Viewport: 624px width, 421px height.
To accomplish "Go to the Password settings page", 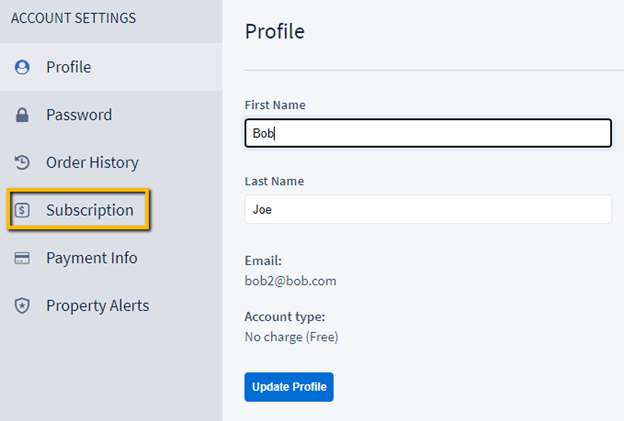I will pos(78,115).
